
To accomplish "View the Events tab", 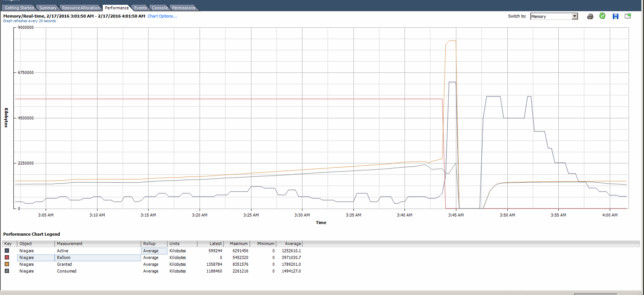I will [140, 8].
